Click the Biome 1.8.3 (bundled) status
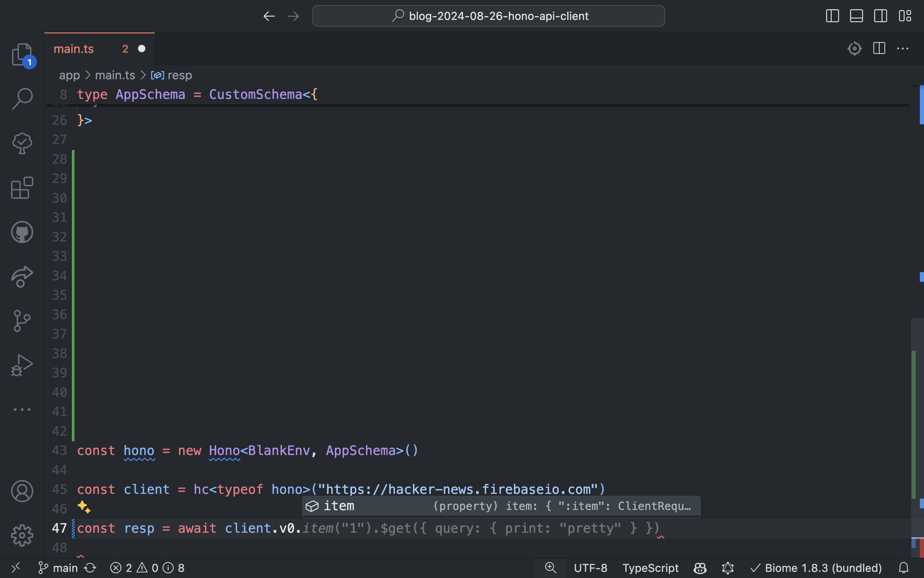Image resolution: width=924 pixels, height=578 pixels. pos(816,568)
